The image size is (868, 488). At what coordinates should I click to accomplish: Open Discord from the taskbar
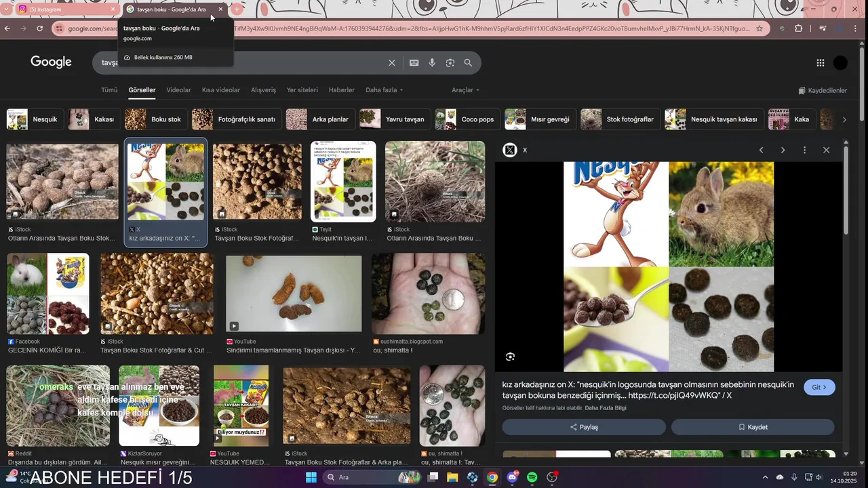tap(512, 477)
